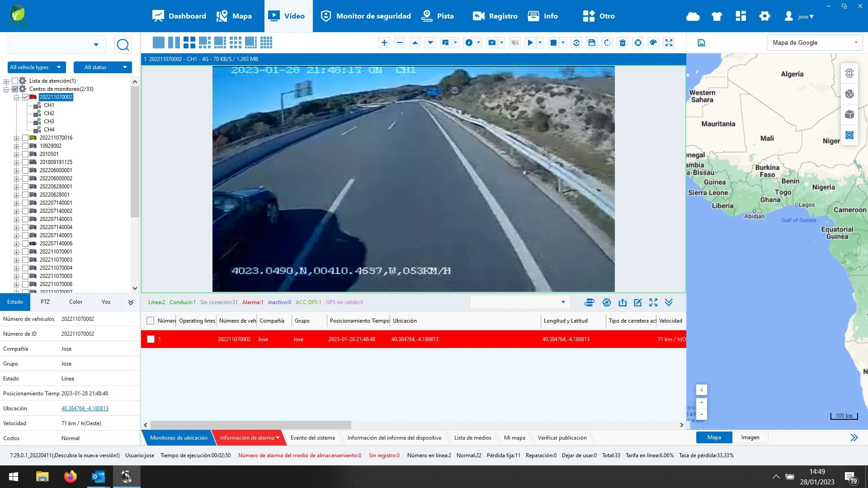Switch map view to Imagen

[x=750, y=437]
